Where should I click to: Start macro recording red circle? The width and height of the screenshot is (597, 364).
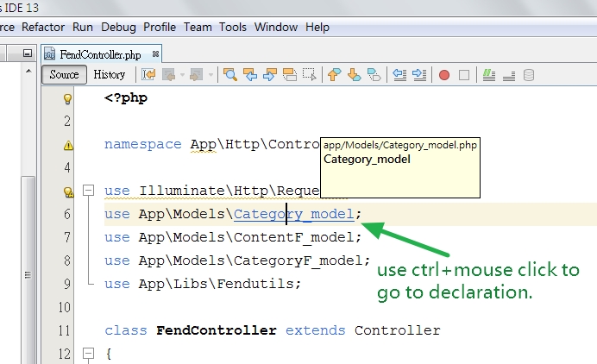coord(444,75)
